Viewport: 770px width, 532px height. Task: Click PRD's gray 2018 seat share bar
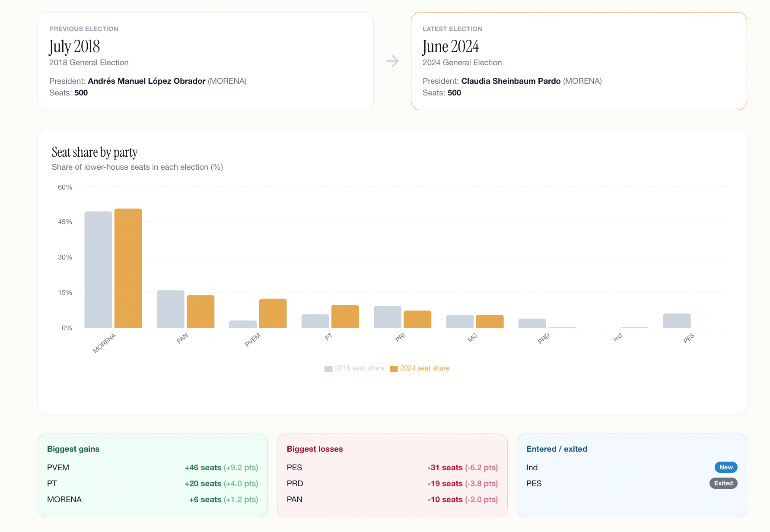(532, 323)
